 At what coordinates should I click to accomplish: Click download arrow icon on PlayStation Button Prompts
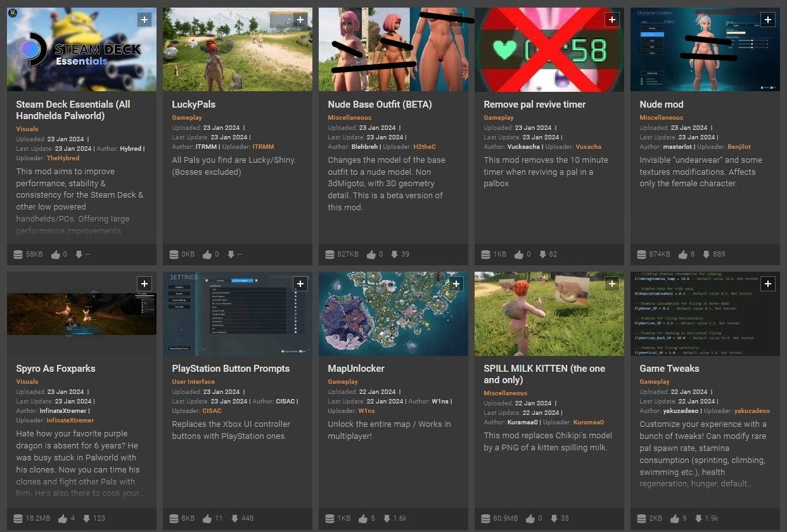pos(234,518)
